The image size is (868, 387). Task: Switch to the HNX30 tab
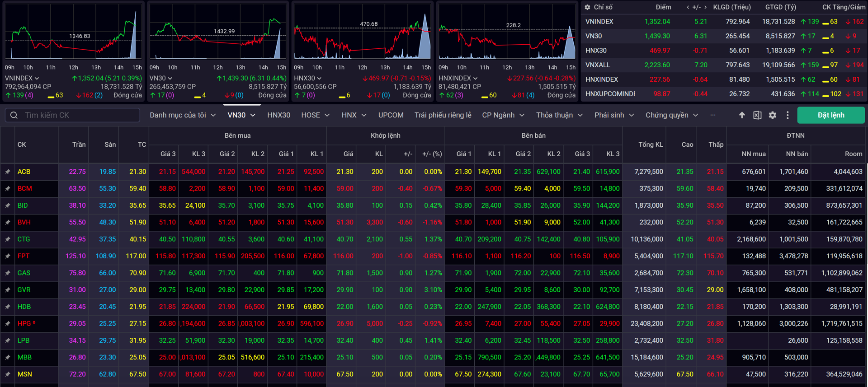(278, 115)
